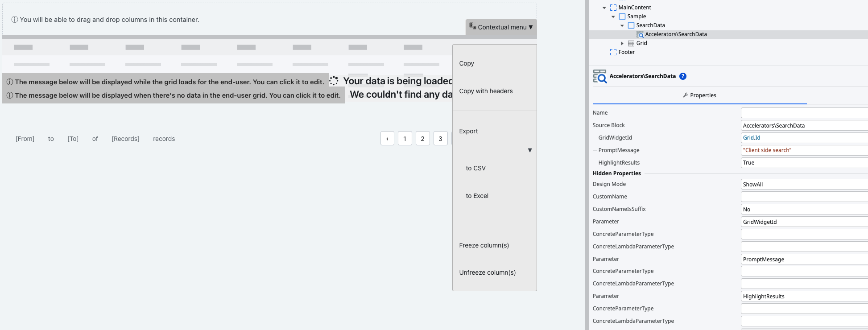Viewport: 868px width, 330px height.
Task: Switch to the Properties tab
Action: pyautogui.click(x=699, y=95)
